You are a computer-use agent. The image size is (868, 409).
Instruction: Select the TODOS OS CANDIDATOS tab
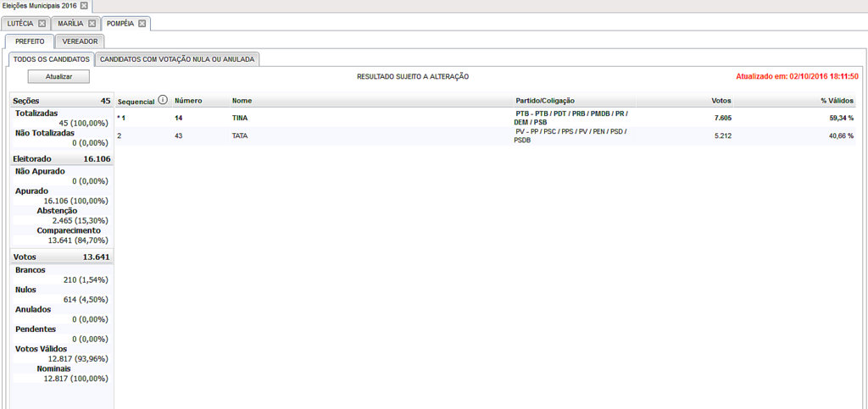tap(52, 59)
